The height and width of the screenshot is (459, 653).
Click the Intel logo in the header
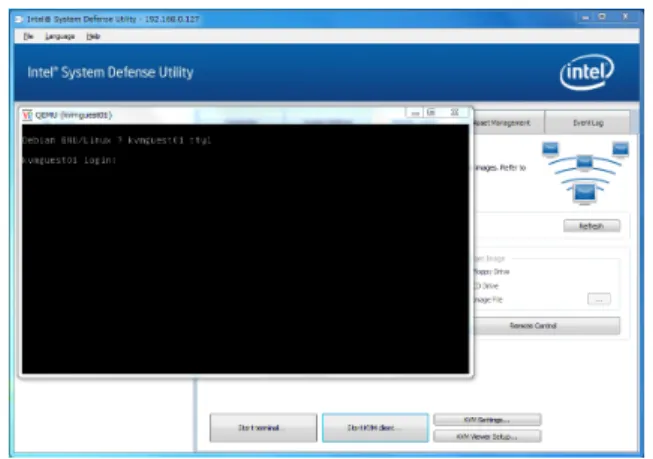(x=586, y=72)
